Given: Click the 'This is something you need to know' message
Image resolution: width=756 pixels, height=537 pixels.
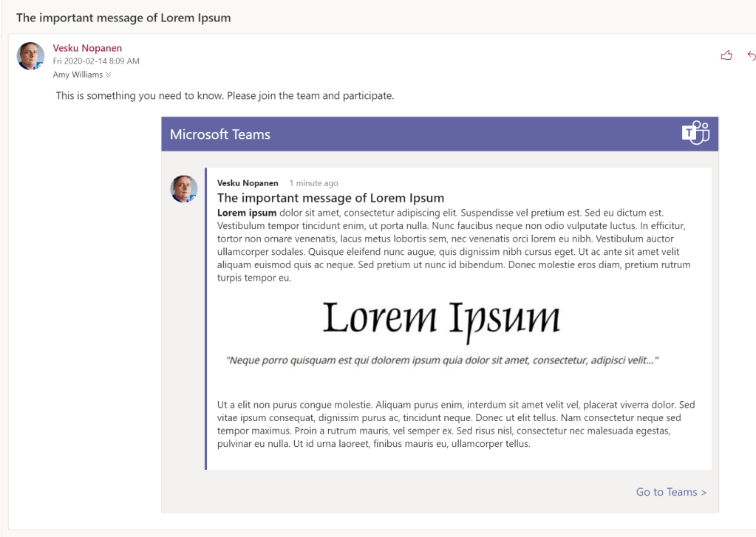Looking at the screenshot, I should [225, 96].
